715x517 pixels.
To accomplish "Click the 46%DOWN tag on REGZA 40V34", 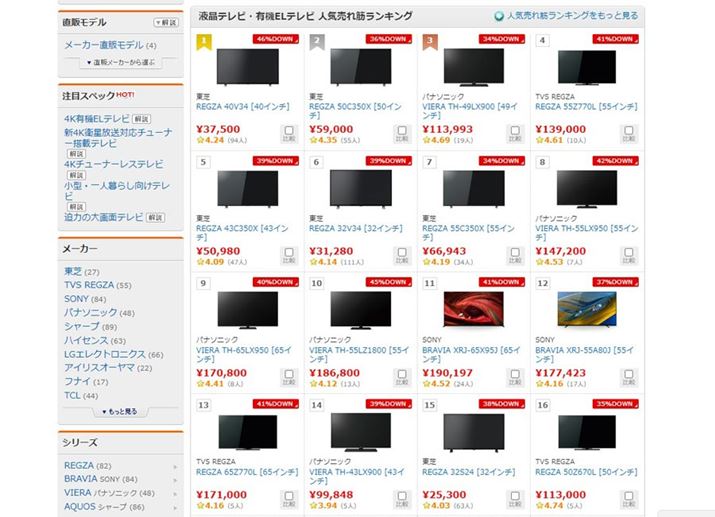I will [276, 39].
